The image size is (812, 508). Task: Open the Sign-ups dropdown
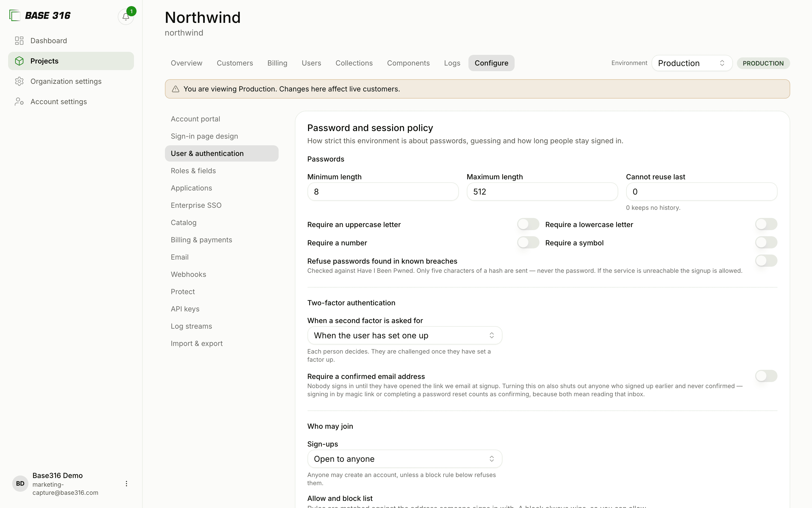tap(405, 459)
